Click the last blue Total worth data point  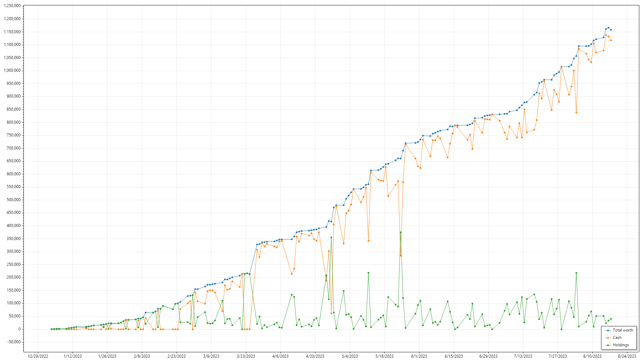tap(611, 30)
